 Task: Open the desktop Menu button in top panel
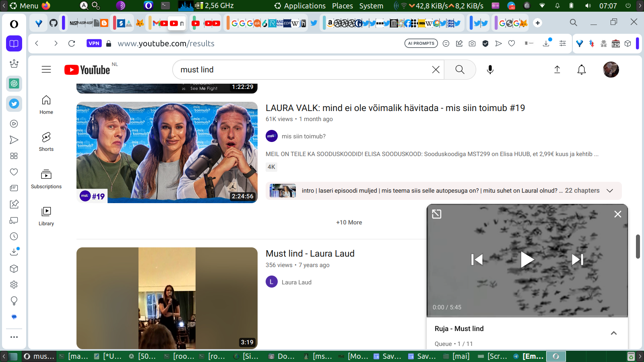[x=24, y=6]
